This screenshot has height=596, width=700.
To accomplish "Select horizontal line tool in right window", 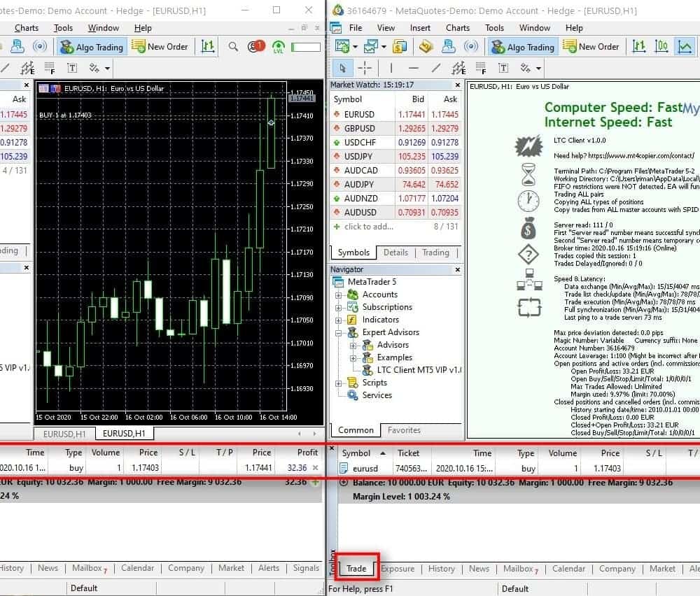I will click(x=414, y=69).
